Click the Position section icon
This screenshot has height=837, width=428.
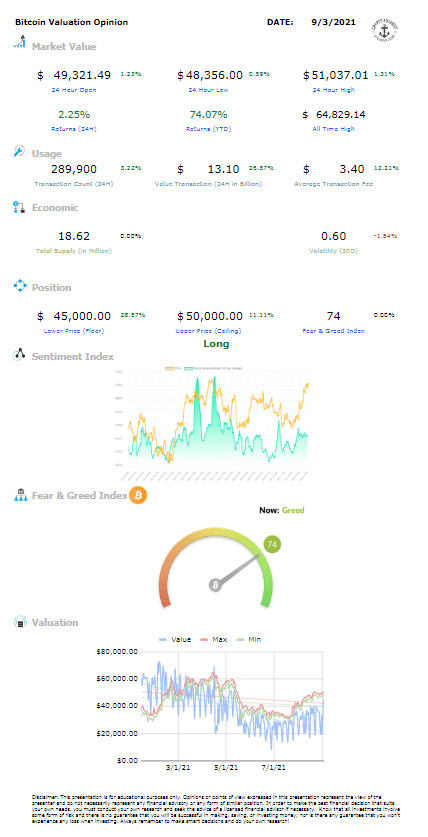point(19,286)
